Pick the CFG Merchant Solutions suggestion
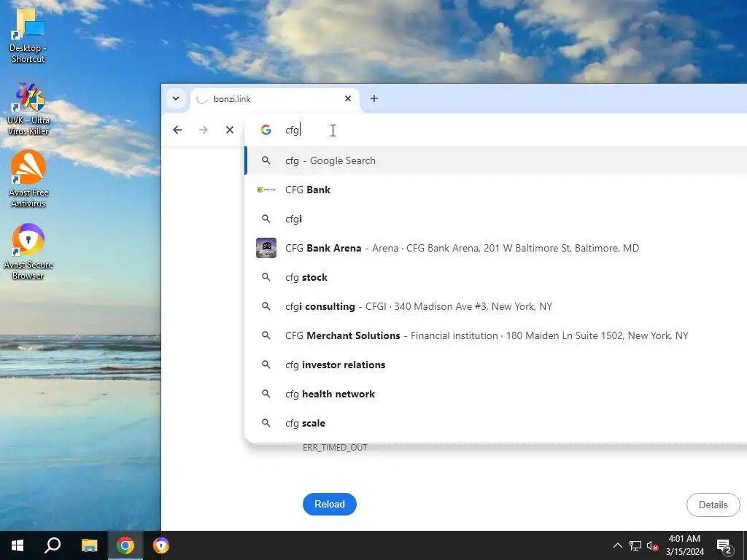 [x=495, y=335]
